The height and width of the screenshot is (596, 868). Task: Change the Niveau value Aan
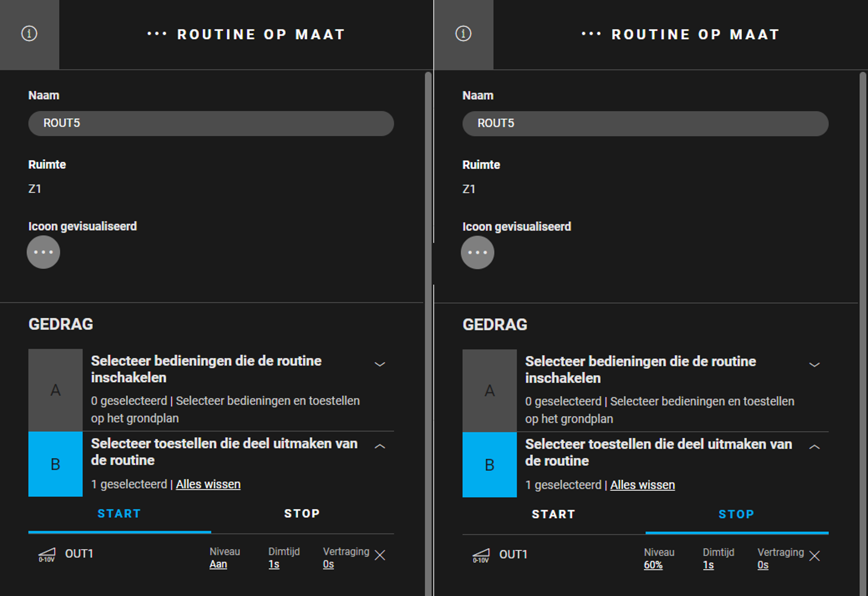pos(218,564)
